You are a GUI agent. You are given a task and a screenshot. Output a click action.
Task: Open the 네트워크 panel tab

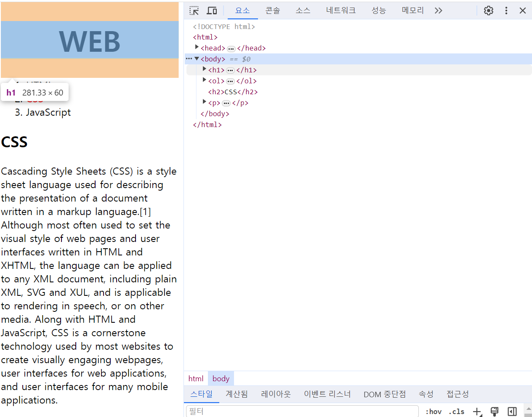(x=341, y=10)
